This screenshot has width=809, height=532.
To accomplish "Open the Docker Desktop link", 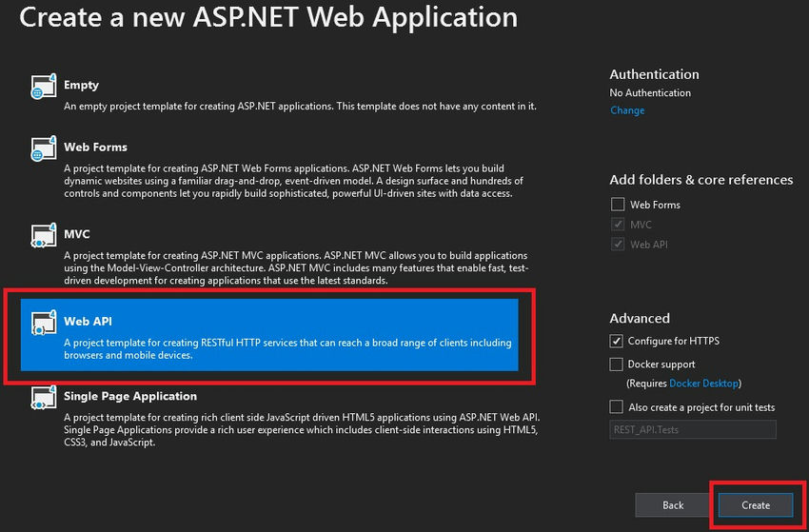I will (703, 384).
